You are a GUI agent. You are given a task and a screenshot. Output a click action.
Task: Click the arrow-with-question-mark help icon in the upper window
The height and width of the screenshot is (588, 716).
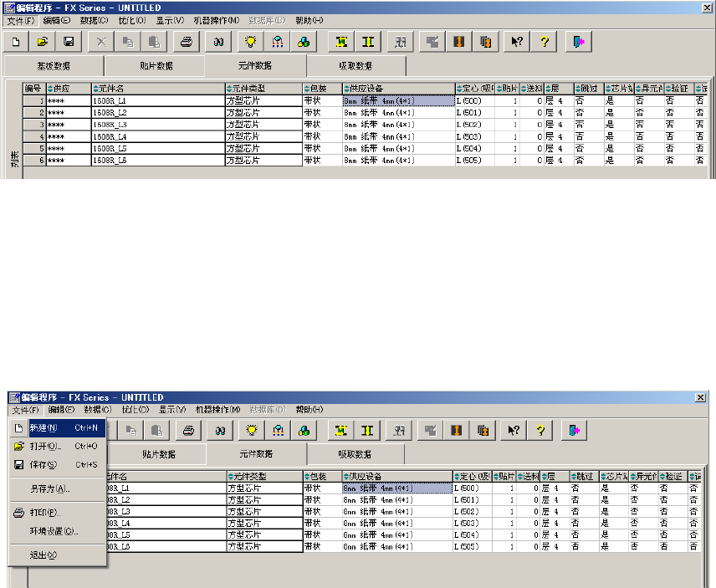[x=517, y=42]
